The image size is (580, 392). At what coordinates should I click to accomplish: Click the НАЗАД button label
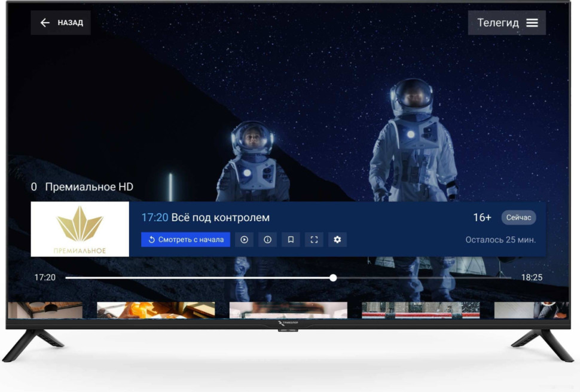coord(70,23)
